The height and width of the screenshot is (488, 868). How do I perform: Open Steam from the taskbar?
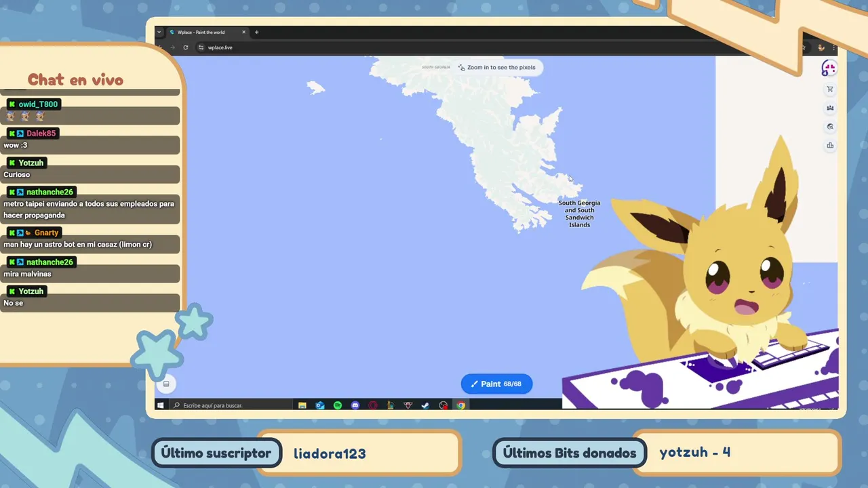click(x=425, y=405)
